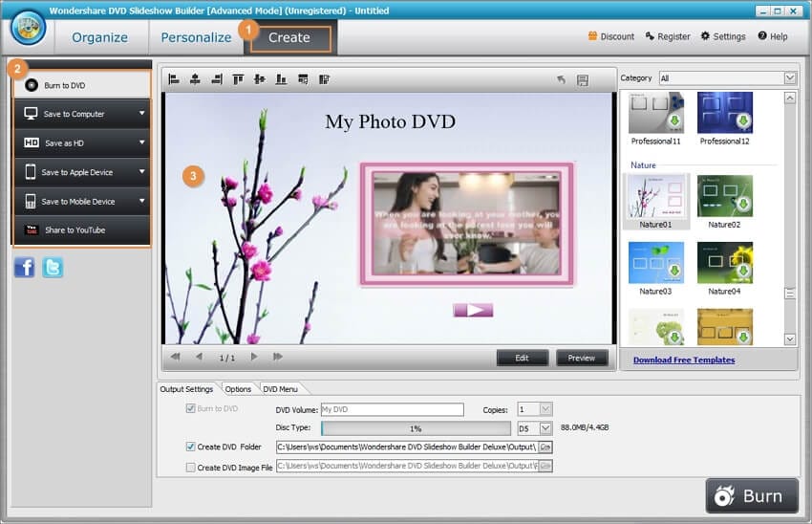The width and height of the screenshot is (812, 524).
Task: Open the Options tab
Action: click(x=238, y=389)
